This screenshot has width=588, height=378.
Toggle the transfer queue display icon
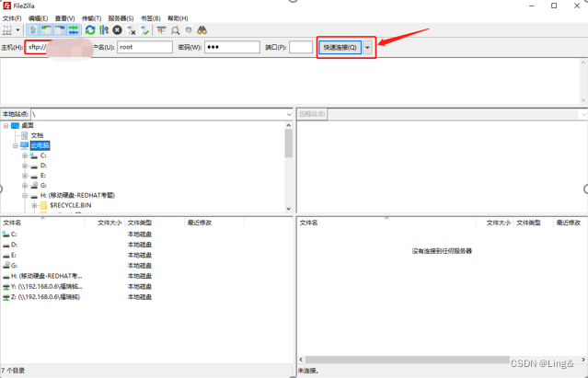pos(74,30)
